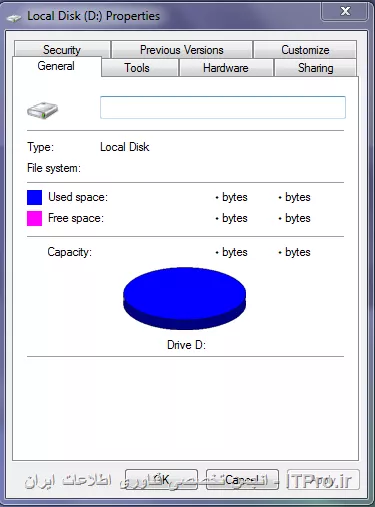375x507 pixels.
Task: Select the General tab
Action: [56, 66]
